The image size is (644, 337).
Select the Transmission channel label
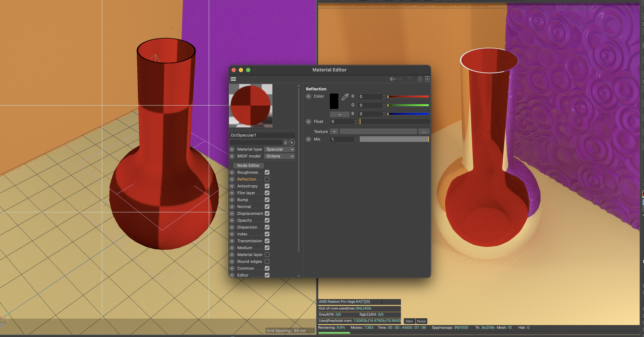[x=249, y=241]
